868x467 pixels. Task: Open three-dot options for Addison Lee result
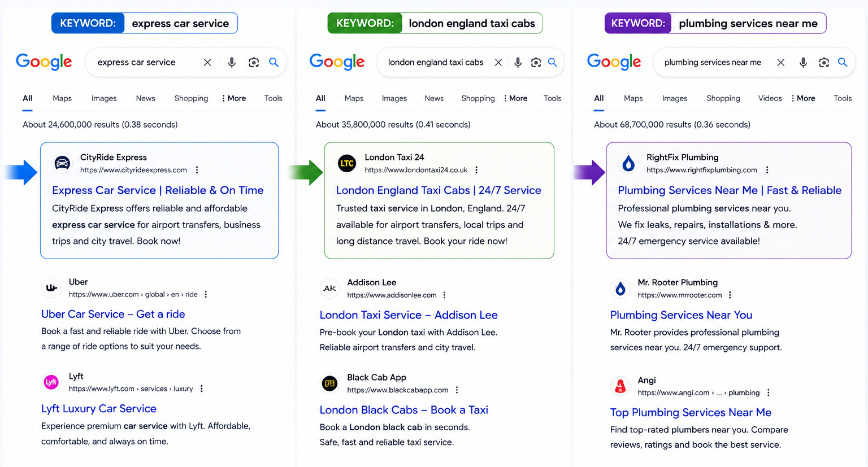pos(445,295)
